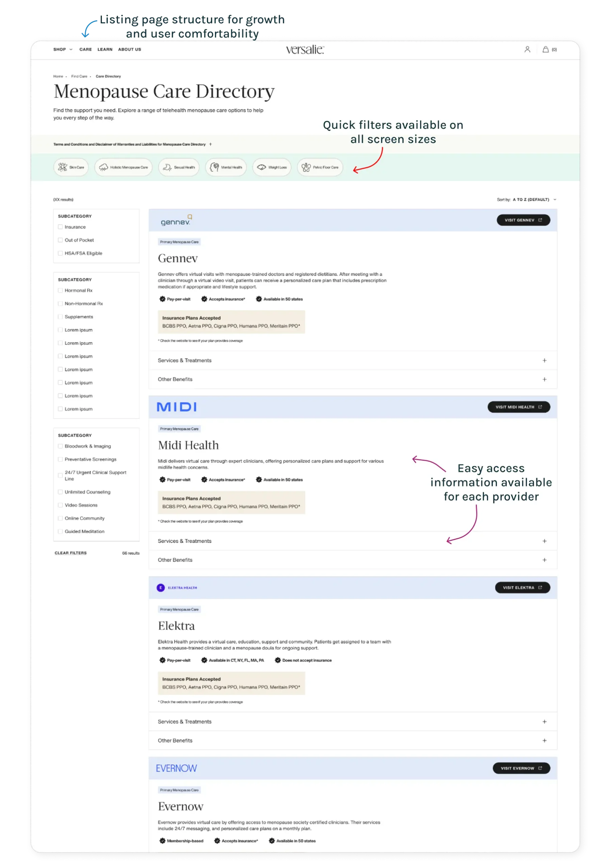Click Gennev's Pay-per-visit badge icon
The image size is (607, 868).
(x=162, y=299)
